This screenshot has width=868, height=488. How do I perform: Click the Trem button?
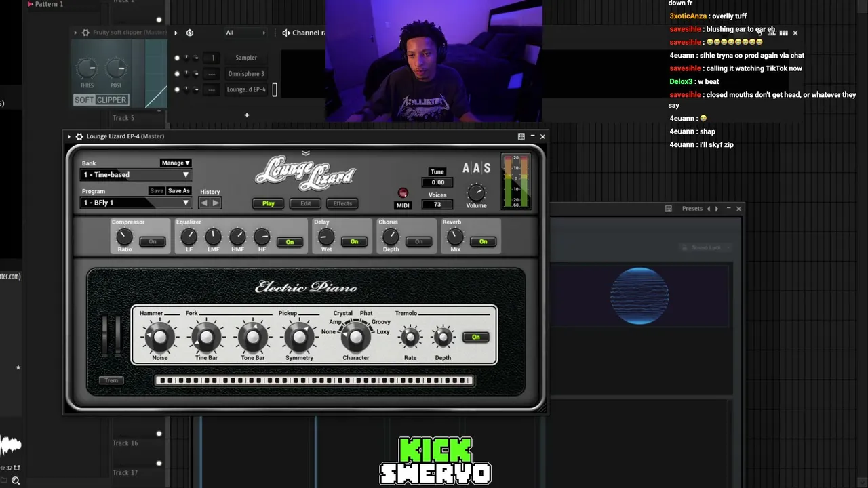tap(111, 380)
